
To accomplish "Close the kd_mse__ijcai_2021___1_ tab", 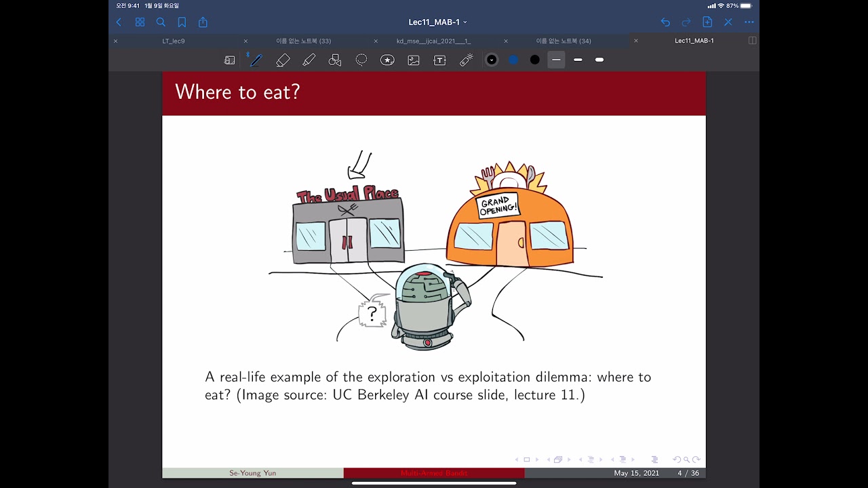I will click(x=376, y=41).
